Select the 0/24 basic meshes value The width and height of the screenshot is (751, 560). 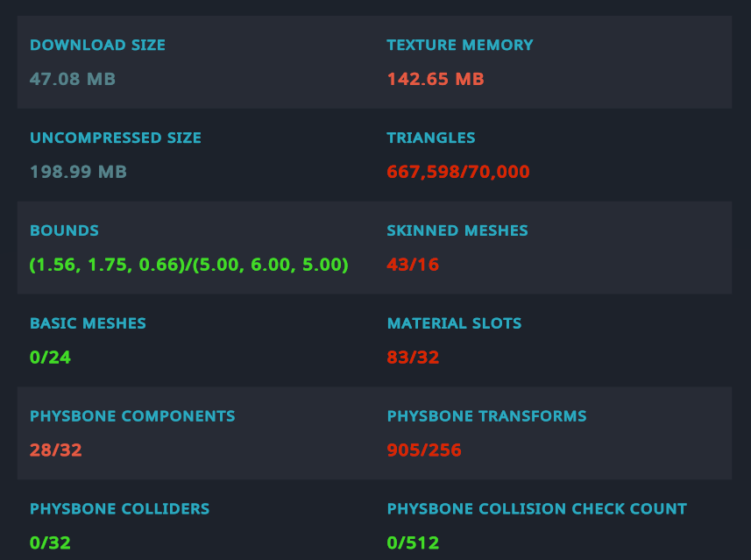click(48, 358)
